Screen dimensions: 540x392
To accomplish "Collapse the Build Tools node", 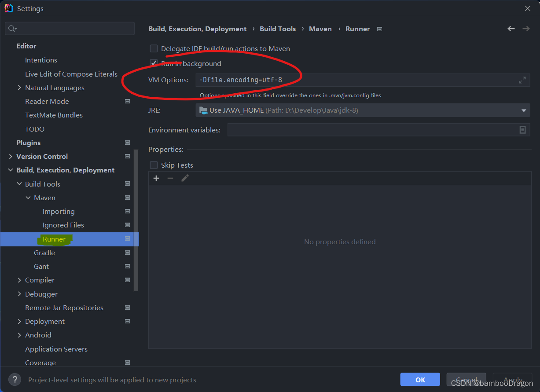I will (19, 184).
